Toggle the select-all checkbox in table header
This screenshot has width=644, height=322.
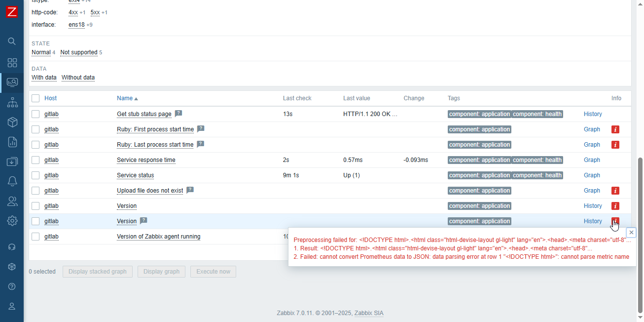point(36,98)
